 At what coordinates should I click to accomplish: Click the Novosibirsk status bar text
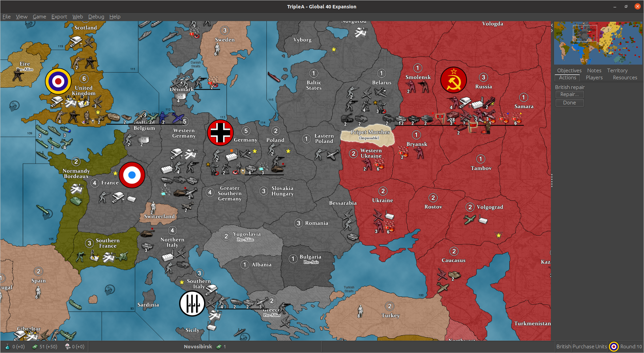(198, 347)
